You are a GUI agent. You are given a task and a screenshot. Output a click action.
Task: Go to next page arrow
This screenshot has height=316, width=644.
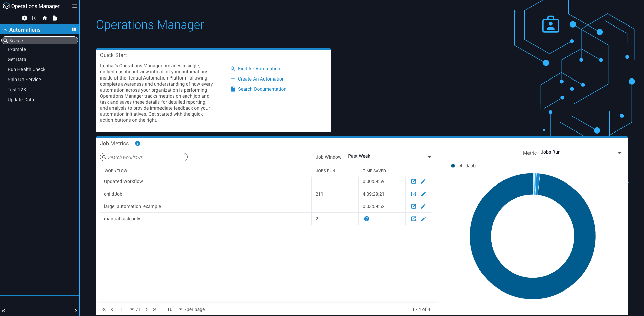point(147,309)
